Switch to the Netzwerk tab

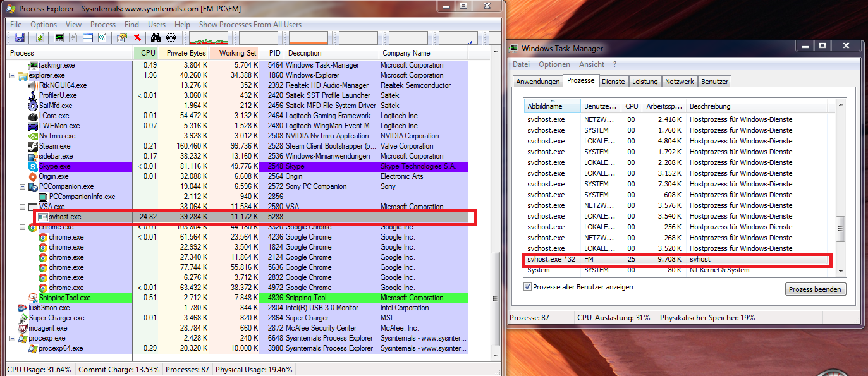(x=680, y=82)
